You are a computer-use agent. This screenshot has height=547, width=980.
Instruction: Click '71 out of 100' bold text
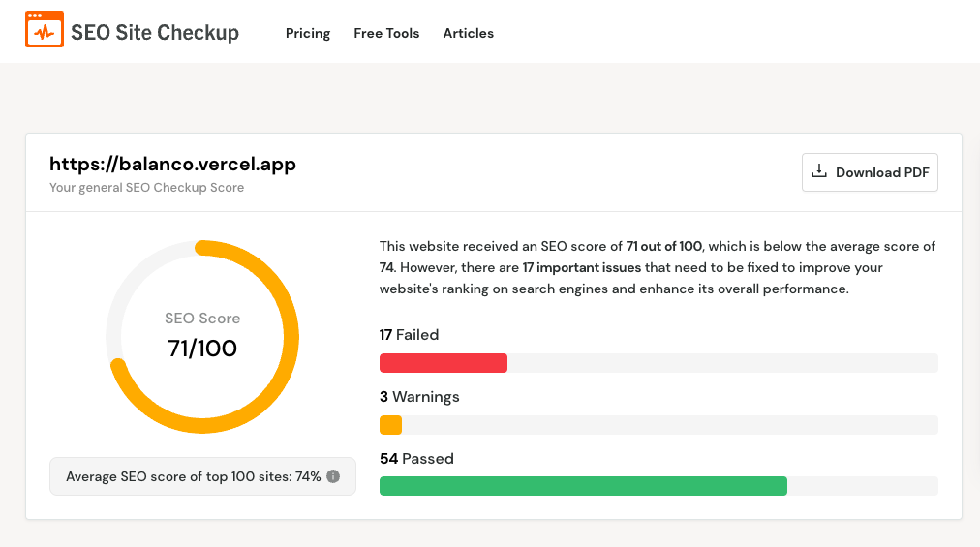(x=663, y=246)
